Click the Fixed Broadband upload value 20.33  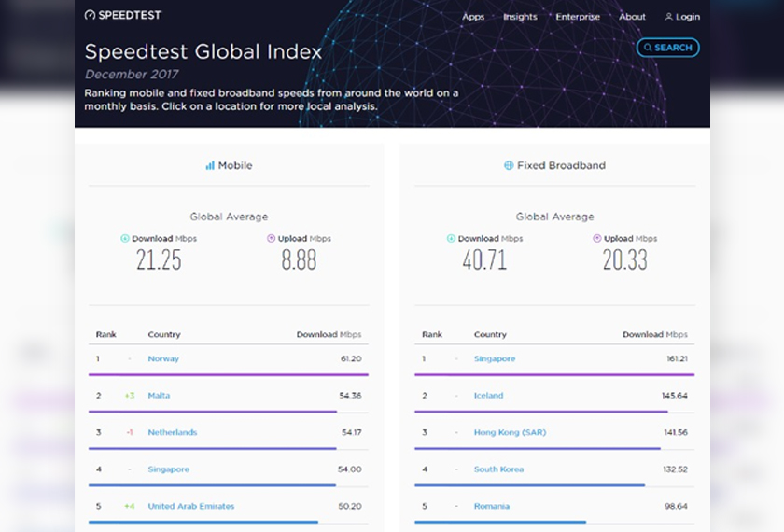(x=625, y=260)
